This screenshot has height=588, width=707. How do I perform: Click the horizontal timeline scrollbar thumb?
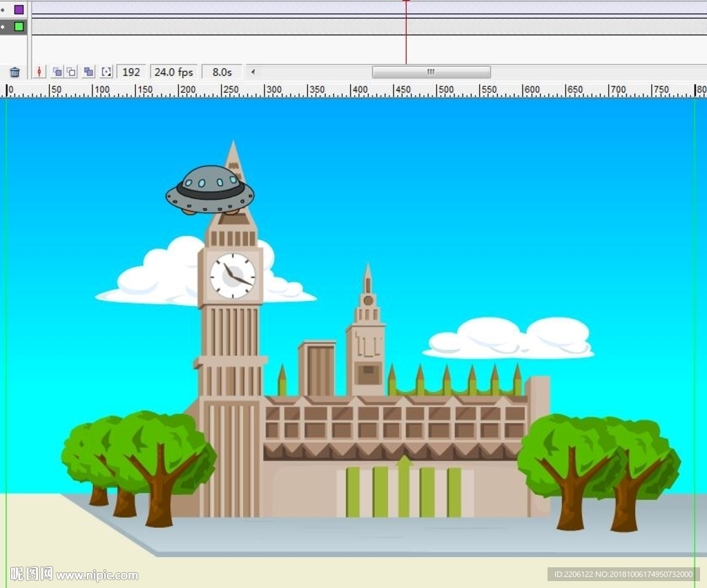coord(431,72)
